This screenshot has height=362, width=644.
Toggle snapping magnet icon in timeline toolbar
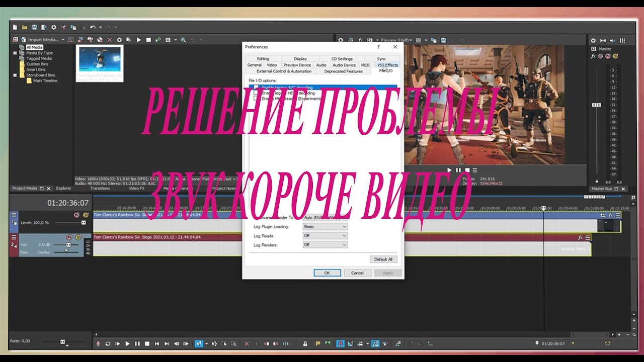point(340,344)
